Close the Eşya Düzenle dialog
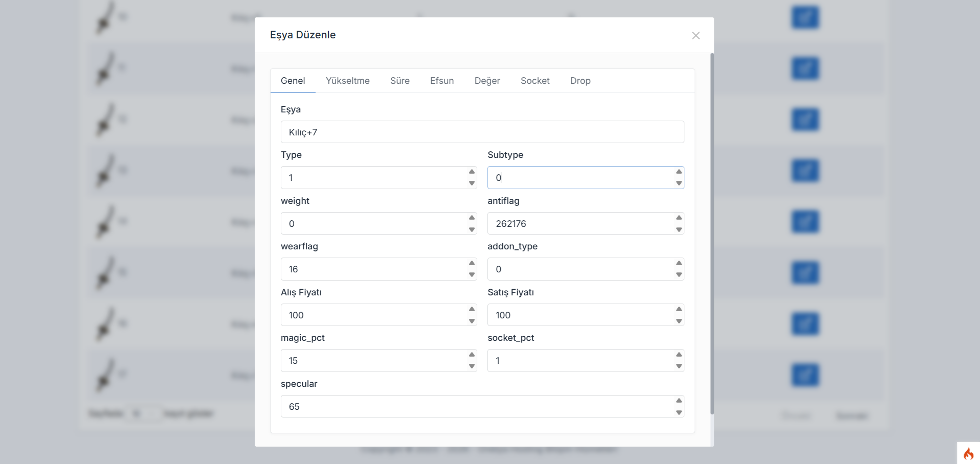The image size is (980, 464). (x=696, y=35)
